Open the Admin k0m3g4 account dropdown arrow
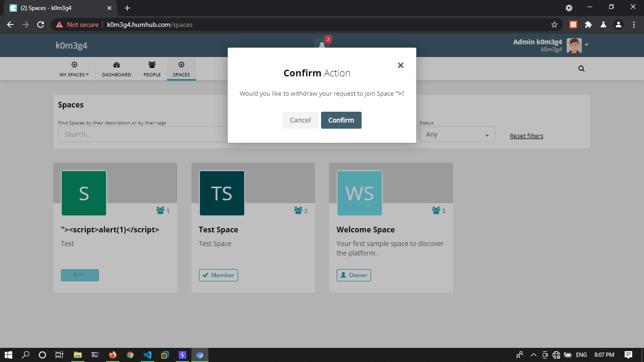 pos(586,45)
